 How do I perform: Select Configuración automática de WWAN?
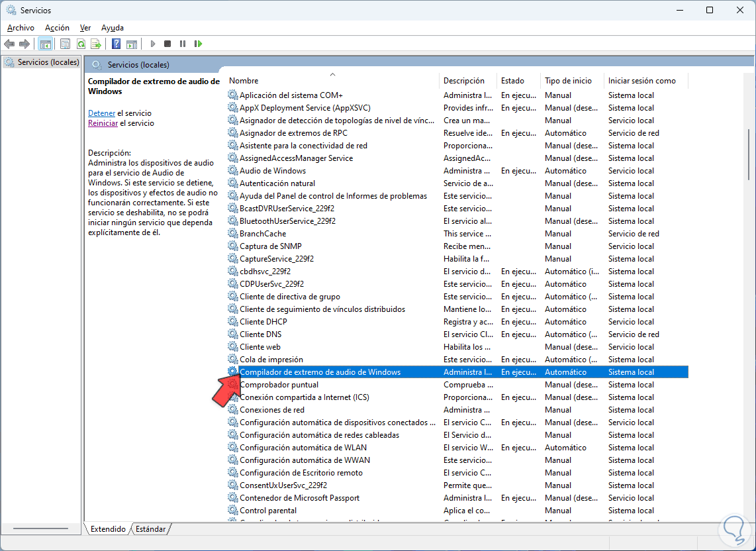pyautogui.click(x=457, y=460)
